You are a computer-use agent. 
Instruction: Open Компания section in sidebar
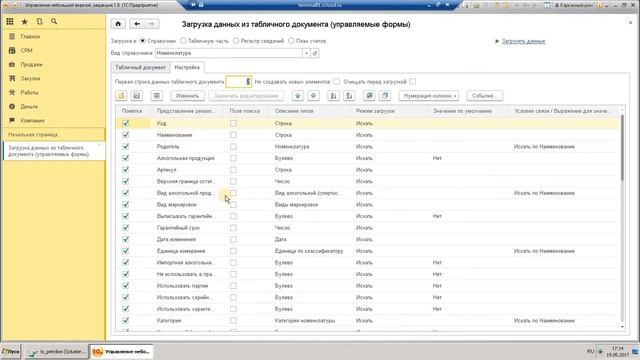click(x=32, y=120)
